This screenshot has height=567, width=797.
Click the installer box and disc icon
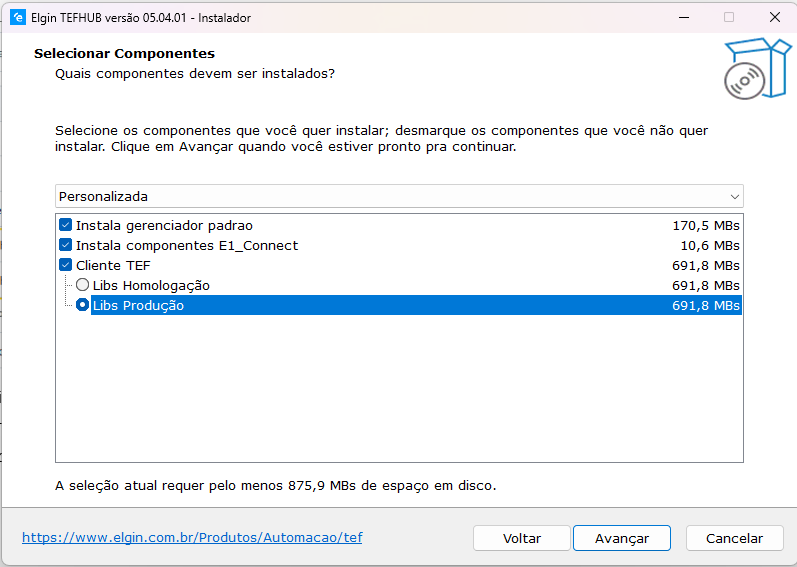click(x=757, y=70)
